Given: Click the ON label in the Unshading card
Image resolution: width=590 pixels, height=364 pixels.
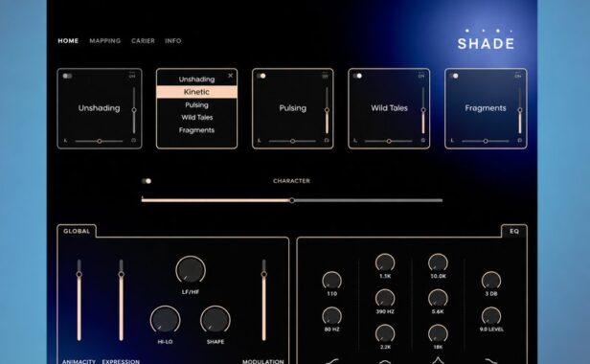Looking at the screenshot, I should pyautogui.click(x=132, y=76).
